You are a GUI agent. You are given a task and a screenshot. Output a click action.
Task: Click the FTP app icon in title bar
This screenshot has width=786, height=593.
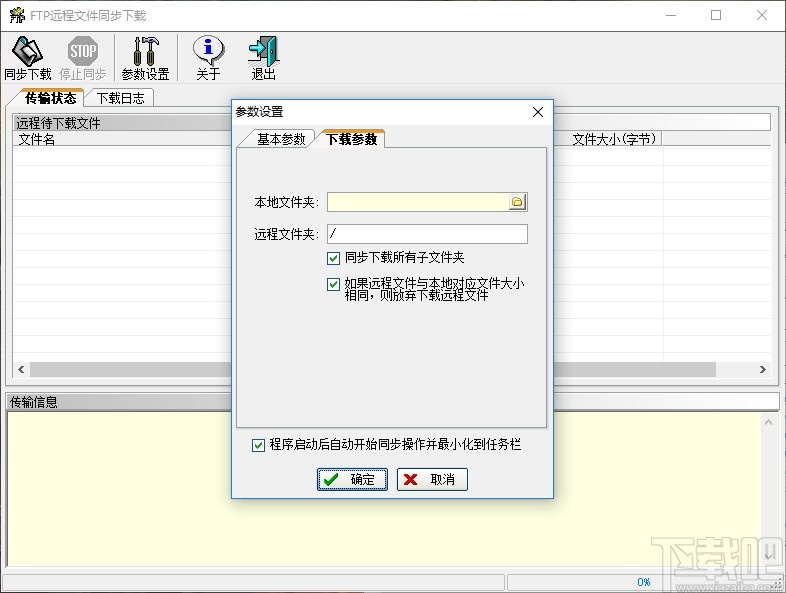pos(17,16)
